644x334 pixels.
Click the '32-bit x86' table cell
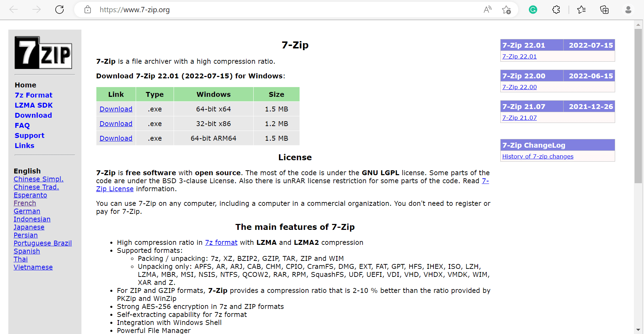(x=213, y=124)
